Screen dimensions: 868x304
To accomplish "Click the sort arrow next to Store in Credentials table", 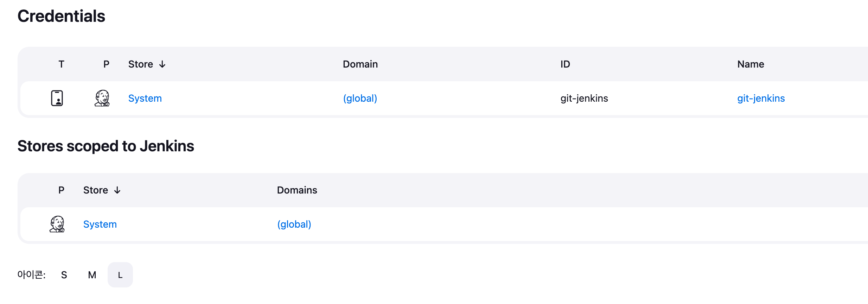I will [x=162, y=64].
